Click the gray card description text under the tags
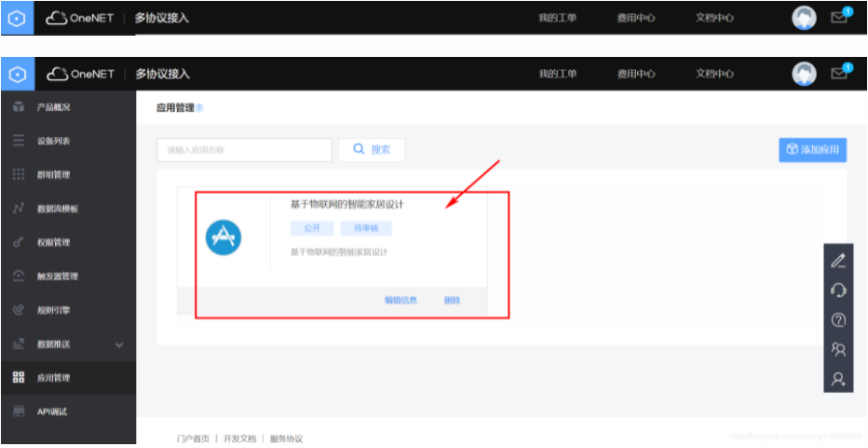The image size is (868, 448). [338, 252]
